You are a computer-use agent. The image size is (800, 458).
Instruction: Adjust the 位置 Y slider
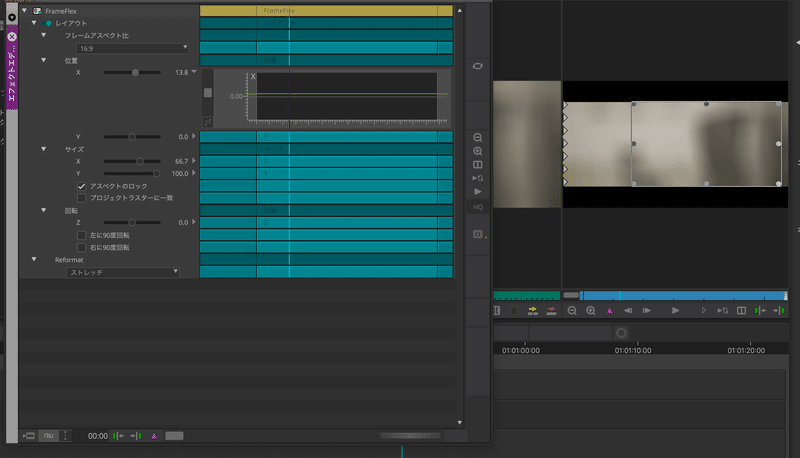pos(132,137)
